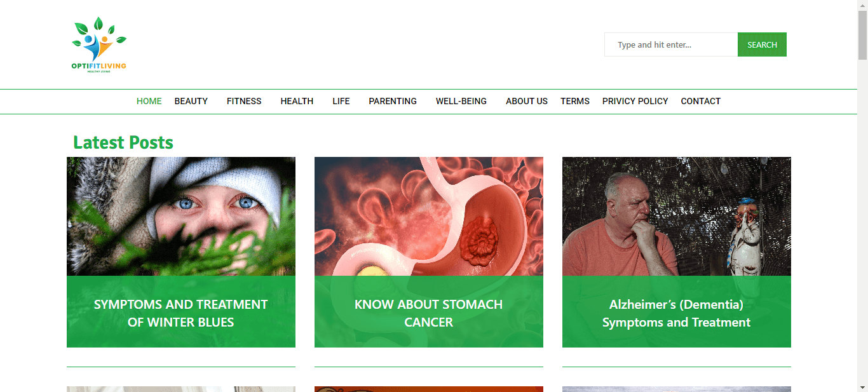868x392 pixels.
Task: Open the TERMS page
Action: click(x=575, y=101)
